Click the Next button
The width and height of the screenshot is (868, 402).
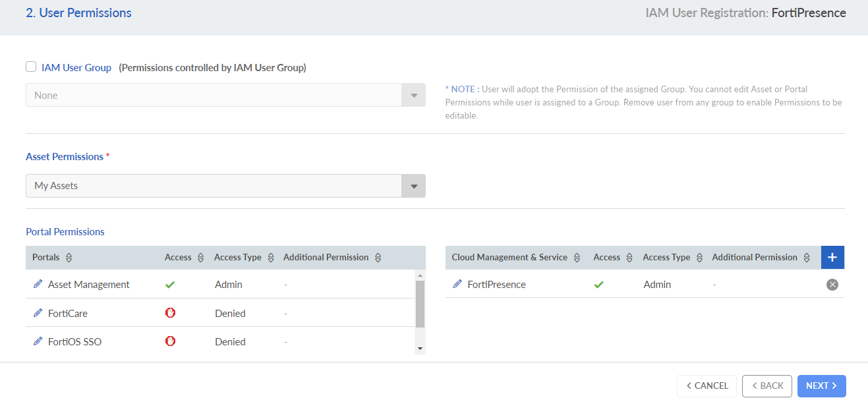tap(821, 386)
